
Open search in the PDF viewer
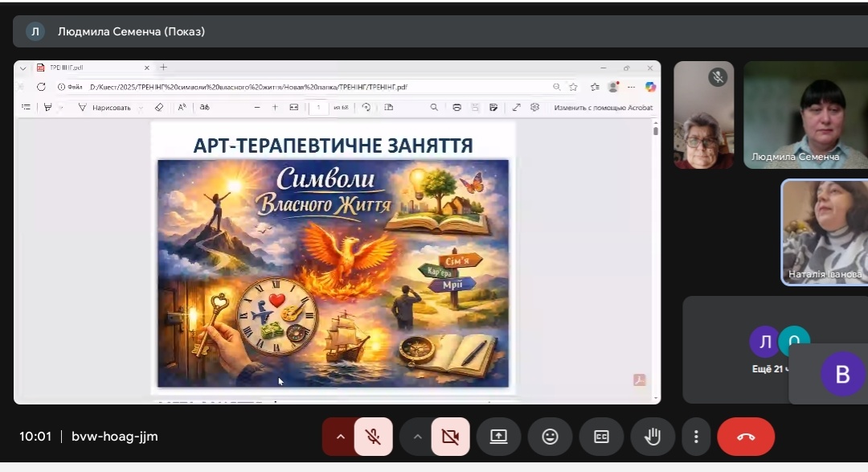(434, 107)
